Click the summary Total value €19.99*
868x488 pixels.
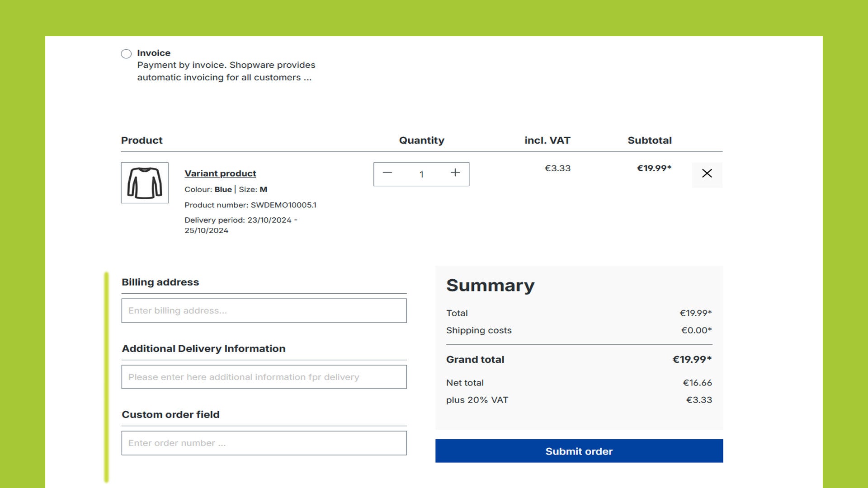[x=696, y=313]
